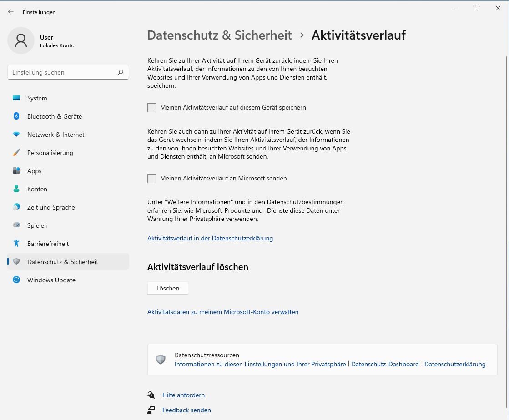Screen dimensions: 509x420
Task: Open Windows Update settings page
Action: tap(51, 280)
